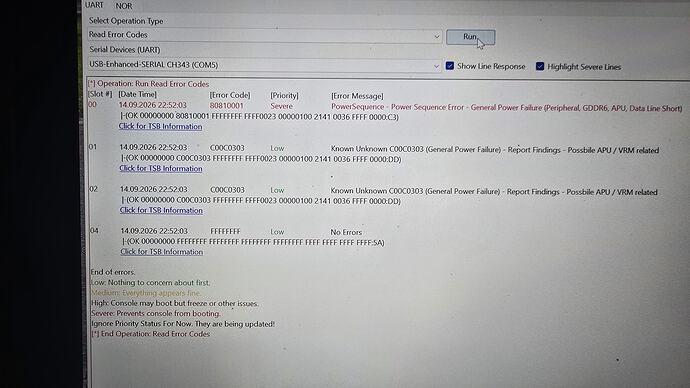Open TSB Information link for slot 00
This screenshot has width=690, height=388.
(x=161, y=126)
